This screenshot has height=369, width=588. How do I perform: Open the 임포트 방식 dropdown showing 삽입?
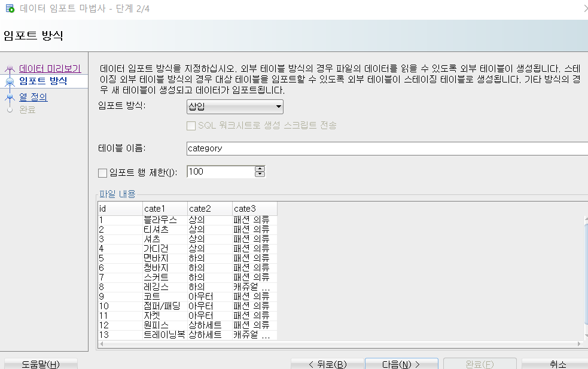click(234, 106)
